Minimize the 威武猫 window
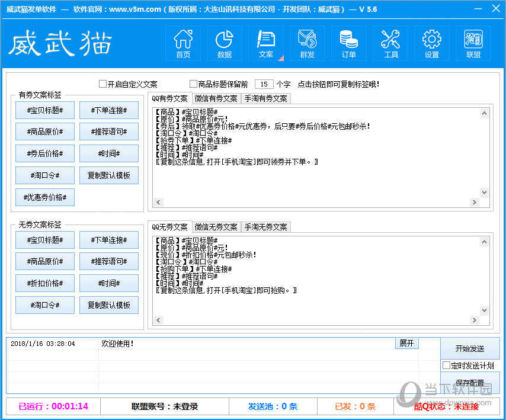Screen dimensions: 506x420 478,9
